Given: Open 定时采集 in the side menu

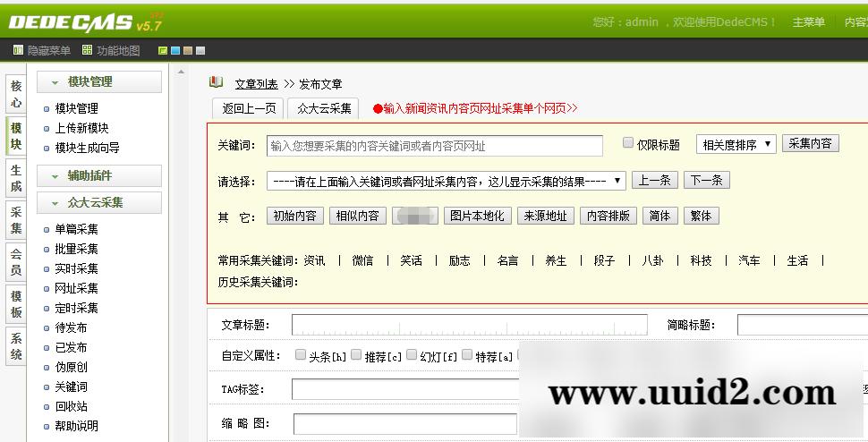Looking at the screenshot, I should coord(76,308).
